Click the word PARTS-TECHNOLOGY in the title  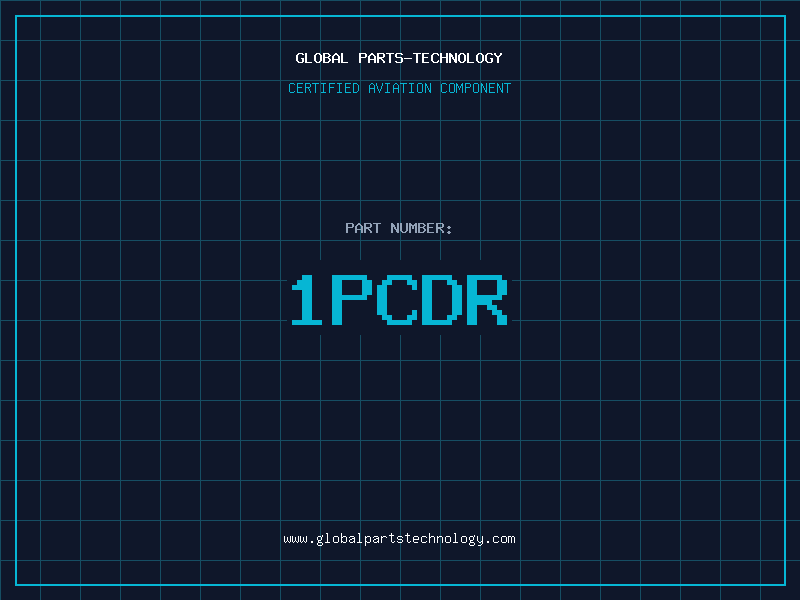(x=431, y=58)
